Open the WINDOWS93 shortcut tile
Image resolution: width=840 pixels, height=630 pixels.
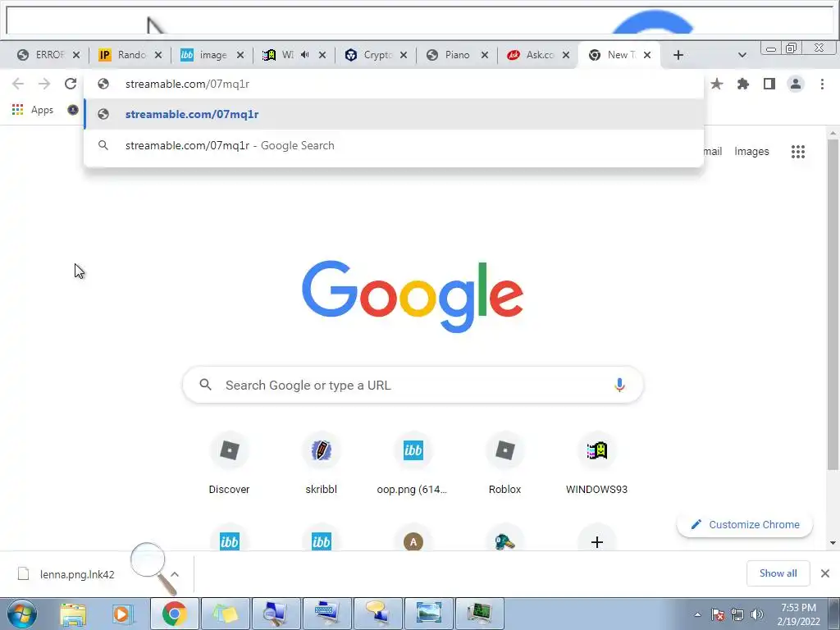pos(596,464)
